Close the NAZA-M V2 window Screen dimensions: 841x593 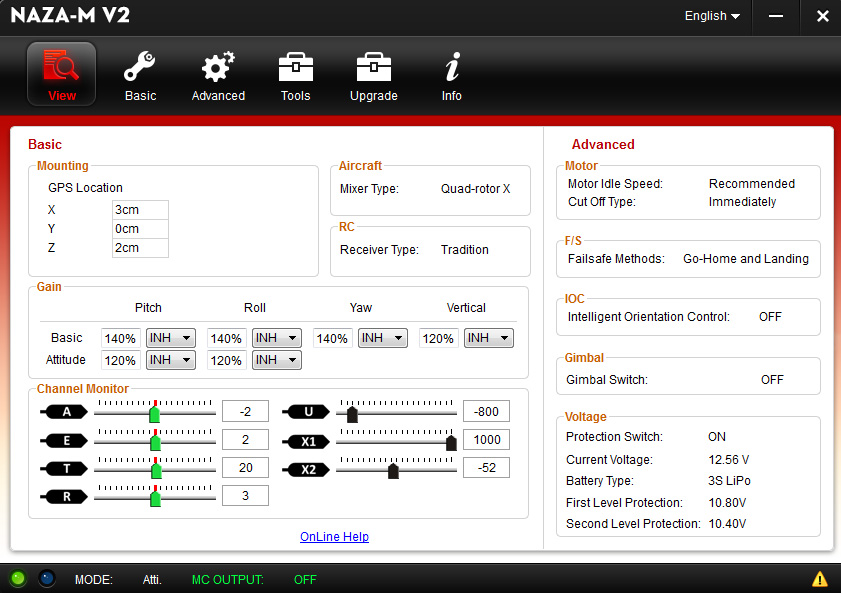pyautogui.click(x=822, y=17)
